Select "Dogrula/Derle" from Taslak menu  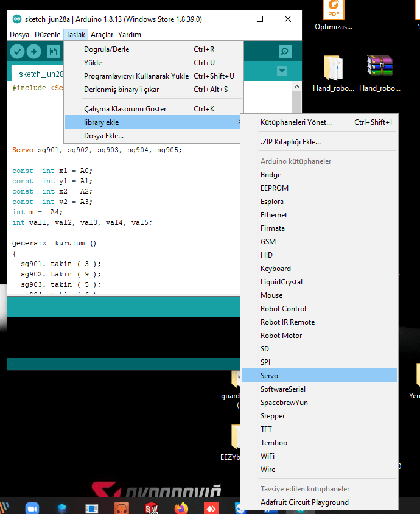(x=107, y=49)
